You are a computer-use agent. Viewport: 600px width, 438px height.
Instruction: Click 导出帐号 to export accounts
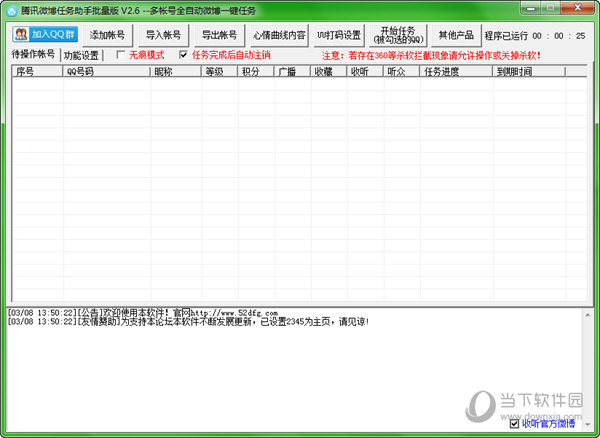[219, 35]
